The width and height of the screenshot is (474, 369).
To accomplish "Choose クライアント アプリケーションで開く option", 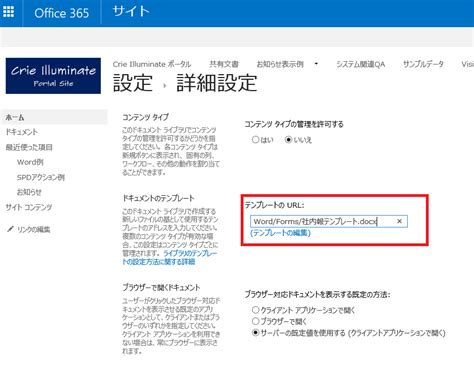I will [x=256, y=310].
